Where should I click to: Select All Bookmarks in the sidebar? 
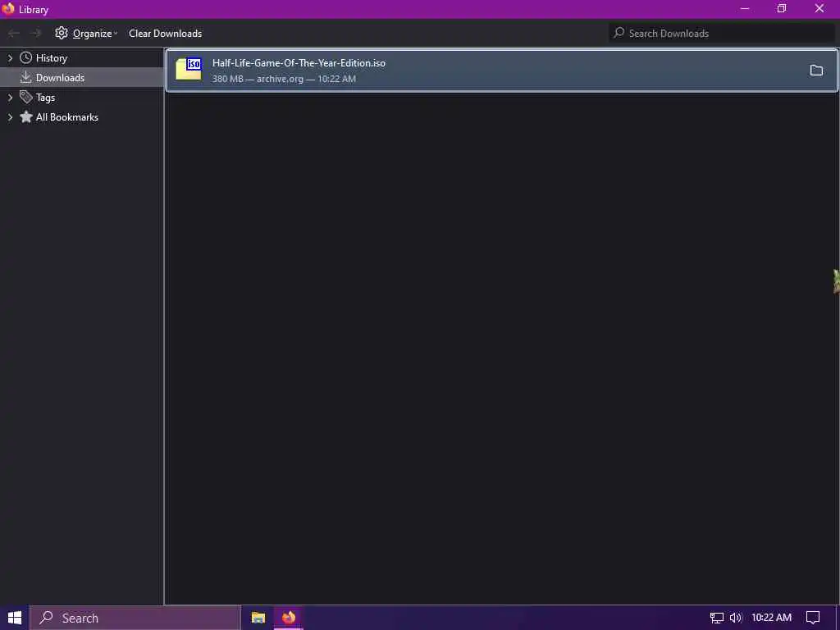click(67, 116)
